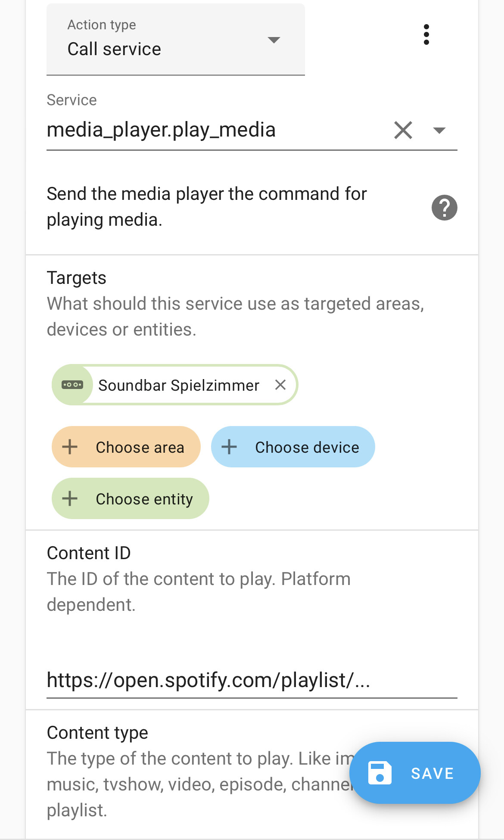Select Choose device
Screen dimensions: 504x840
pyautogui.click(x=293, y=447)
